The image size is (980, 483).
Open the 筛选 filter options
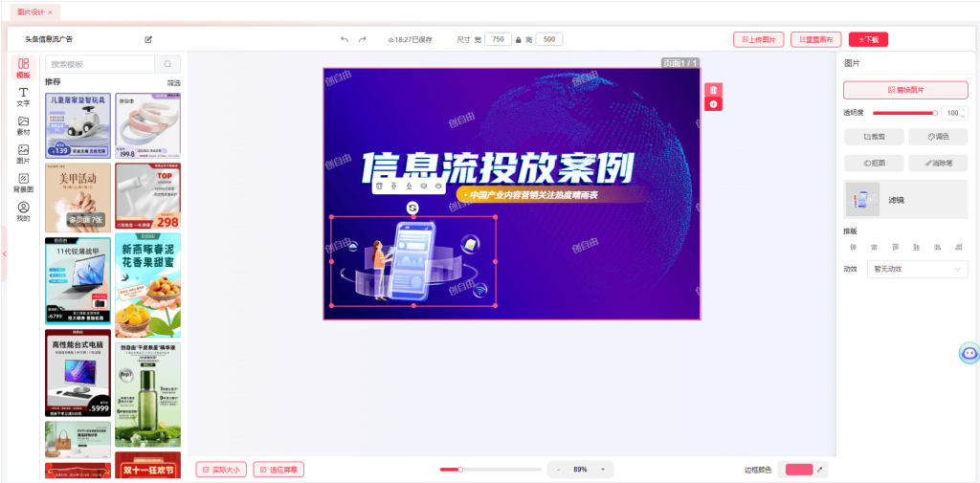(x=173, y=83)
